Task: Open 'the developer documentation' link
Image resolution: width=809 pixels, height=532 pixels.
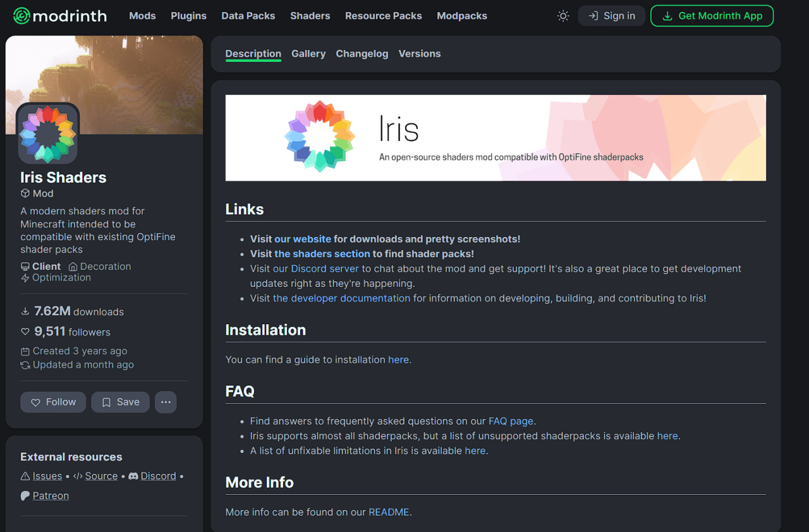Action: (342, 298)
